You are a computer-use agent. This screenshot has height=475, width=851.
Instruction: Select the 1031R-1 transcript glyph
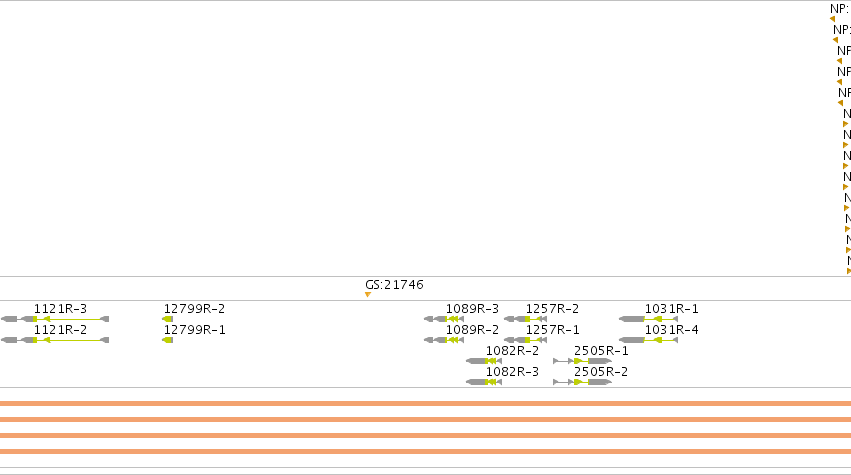pyautogui.click(x=649, y=319)
